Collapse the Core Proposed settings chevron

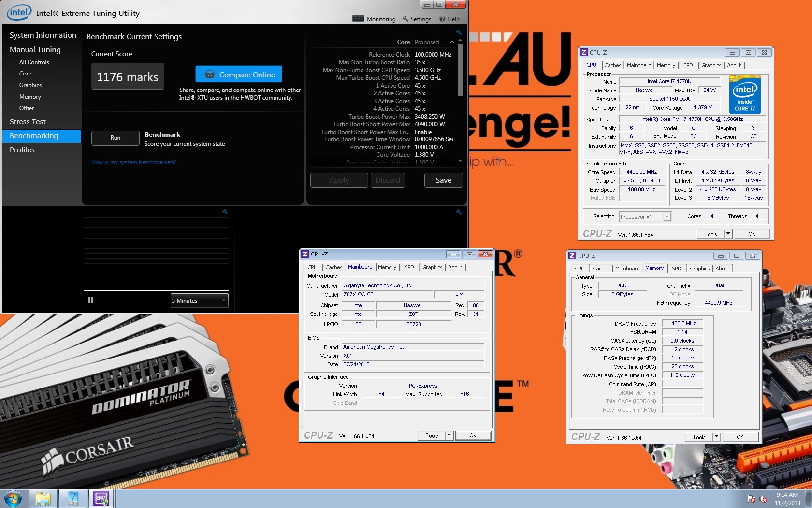click(452, 42)
